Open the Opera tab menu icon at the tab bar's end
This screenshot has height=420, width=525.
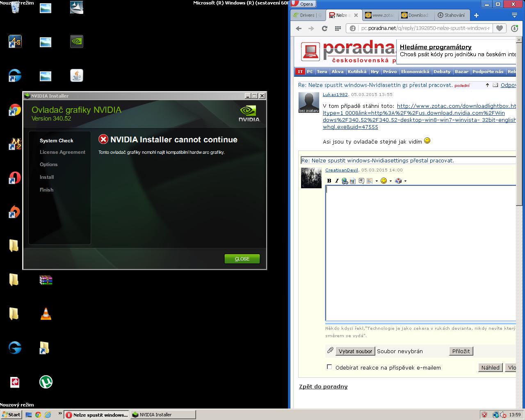click(514, 15)
